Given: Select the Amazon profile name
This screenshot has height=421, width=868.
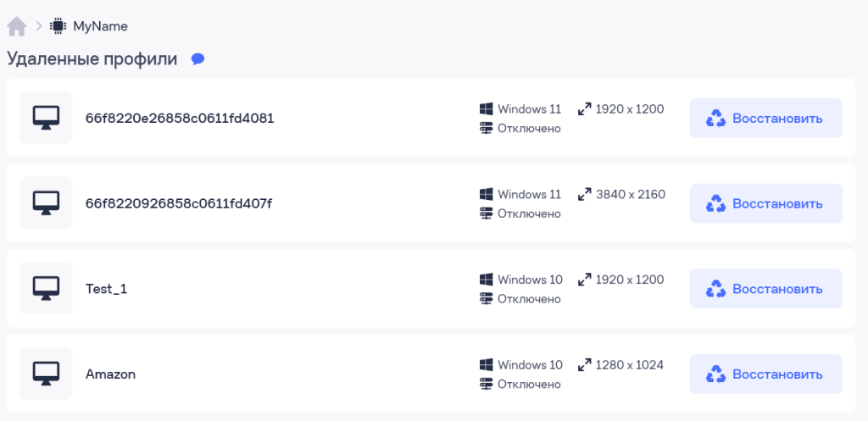Looking at the screenshot, I should (110, 374).
